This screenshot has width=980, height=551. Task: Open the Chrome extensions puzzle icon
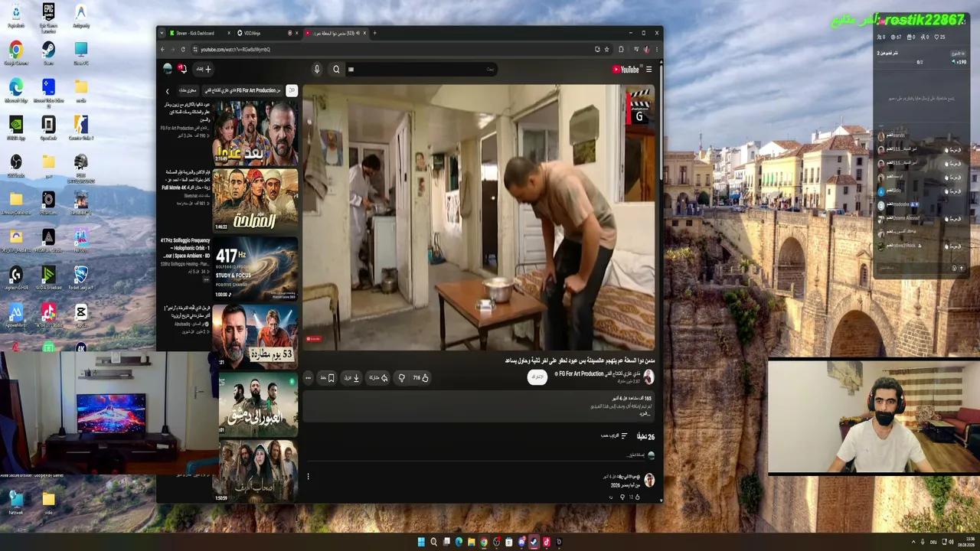coord(621,50)
